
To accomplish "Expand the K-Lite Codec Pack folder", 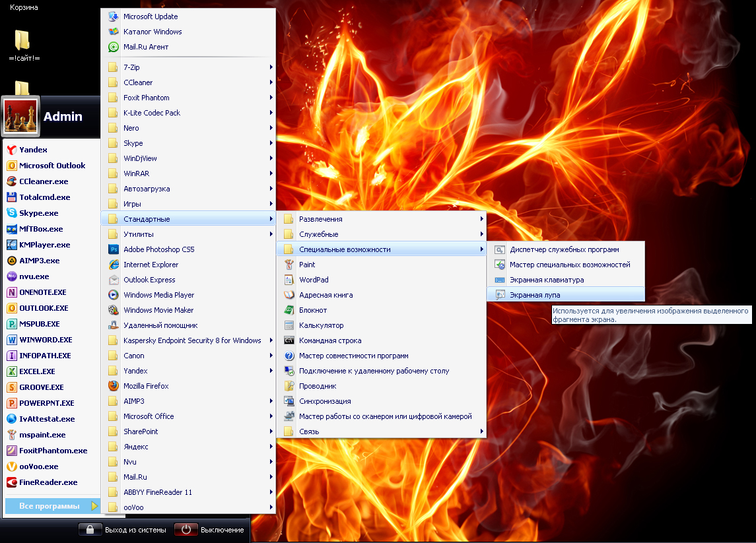I will [188, 113].
